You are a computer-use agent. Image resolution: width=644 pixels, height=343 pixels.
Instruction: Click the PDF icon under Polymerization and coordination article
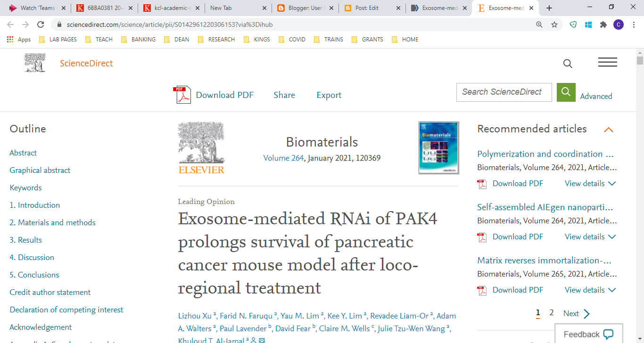482,184
